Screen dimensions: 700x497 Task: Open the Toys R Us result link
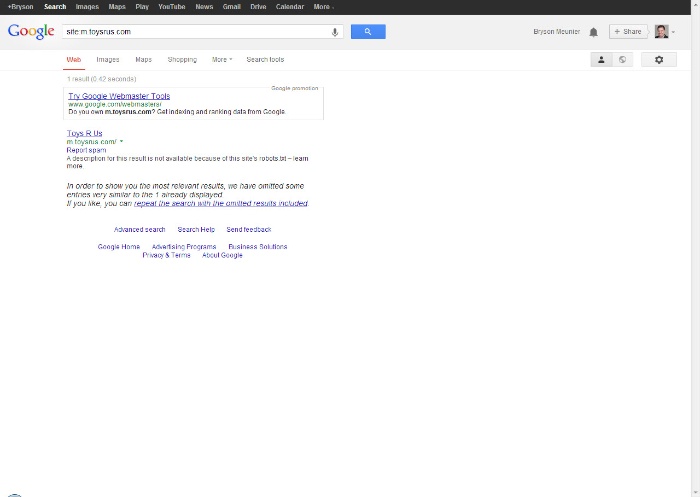[x=84, y=133]
